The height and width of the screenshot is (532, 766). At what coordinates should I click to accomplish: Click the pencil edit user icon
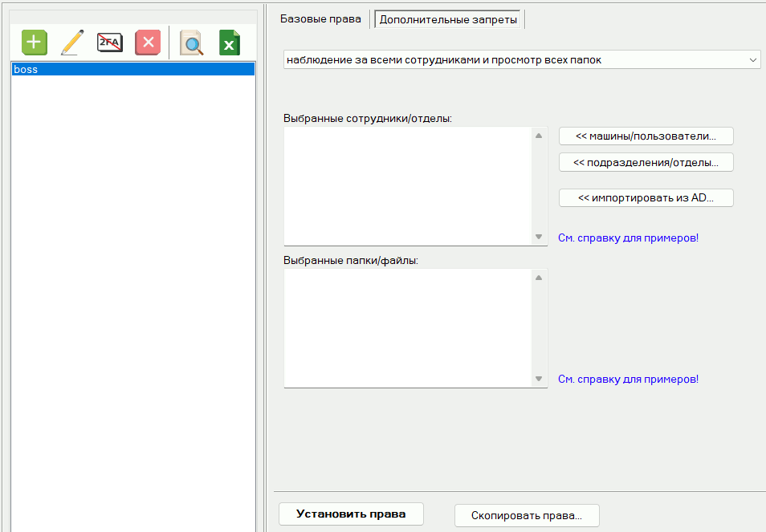tap(72, 42)
